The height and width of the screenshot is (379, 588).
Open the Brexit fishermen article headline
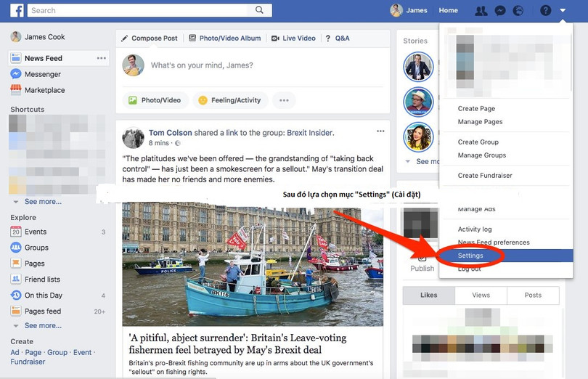pos(238,343)
